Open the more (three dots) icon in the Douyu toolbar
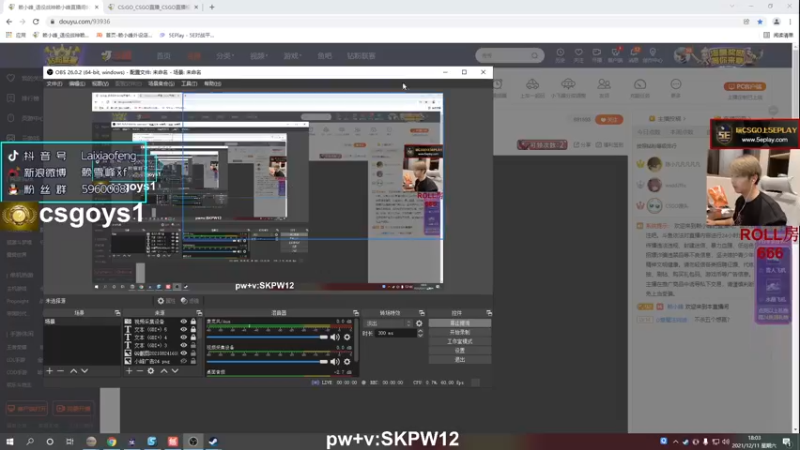This screenshot has width=800, height=450. coord(676,87)
